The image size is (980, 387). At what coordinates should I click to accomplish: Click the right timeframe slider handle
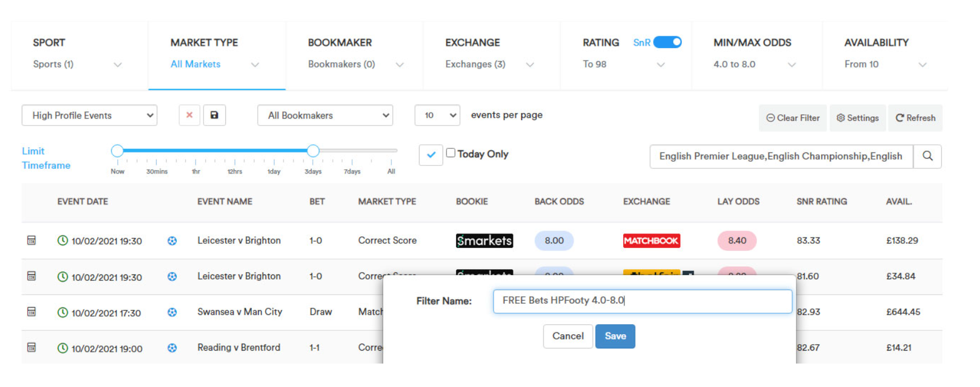click(313, 151)
